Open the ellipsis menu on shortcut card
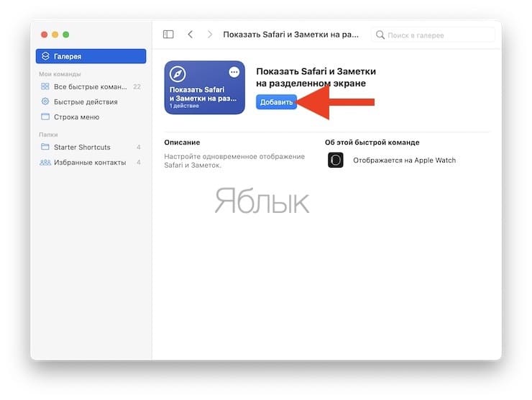Screen dimensions: 532x400 pos(234,72)
